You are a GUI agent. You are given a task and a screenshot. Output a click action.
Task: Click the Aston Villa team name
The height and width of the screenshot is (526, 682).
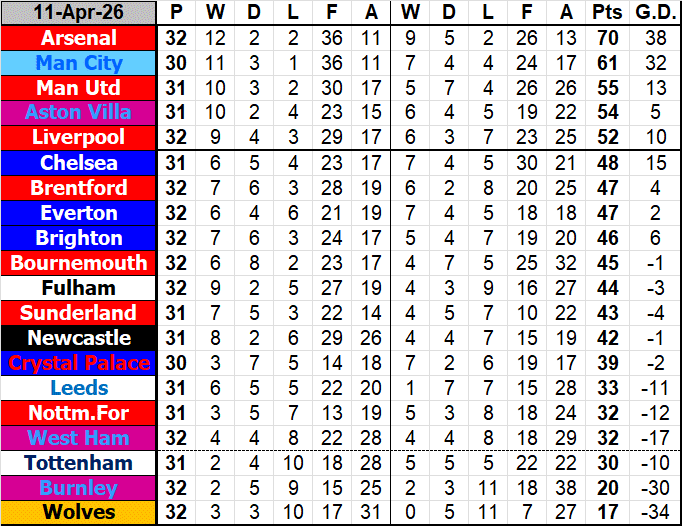[79, 113]
